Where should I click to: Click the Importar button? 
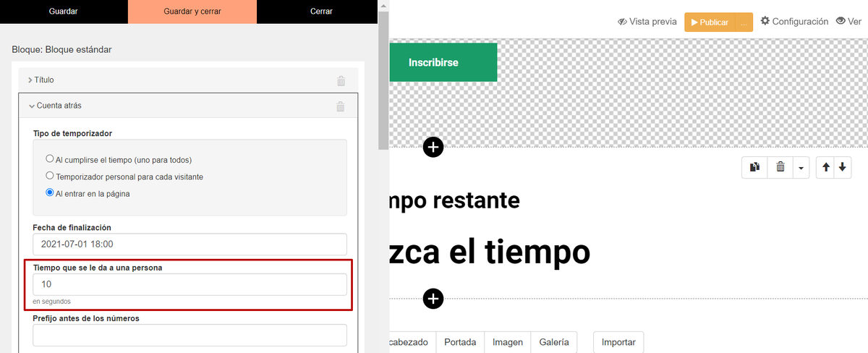click(618, 342)
